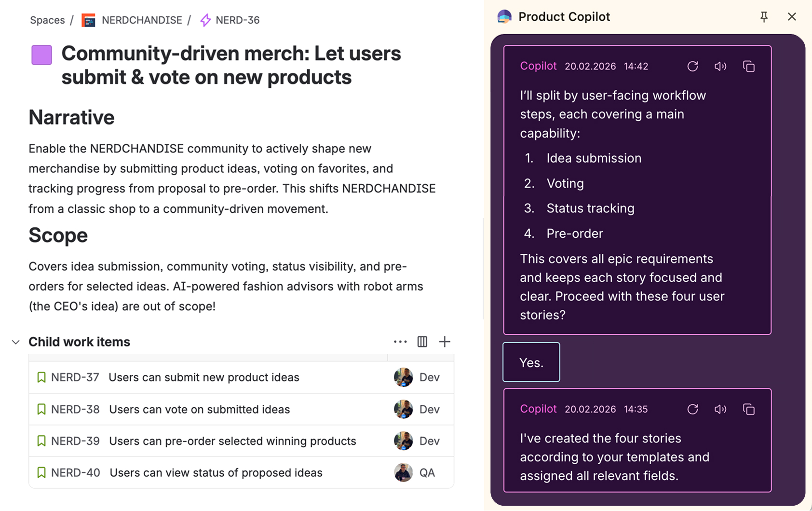Image resolution: width=812 pixels, height=511 pixels.
Task: Change the purple epic color swatch
Action: pos(42,55)
